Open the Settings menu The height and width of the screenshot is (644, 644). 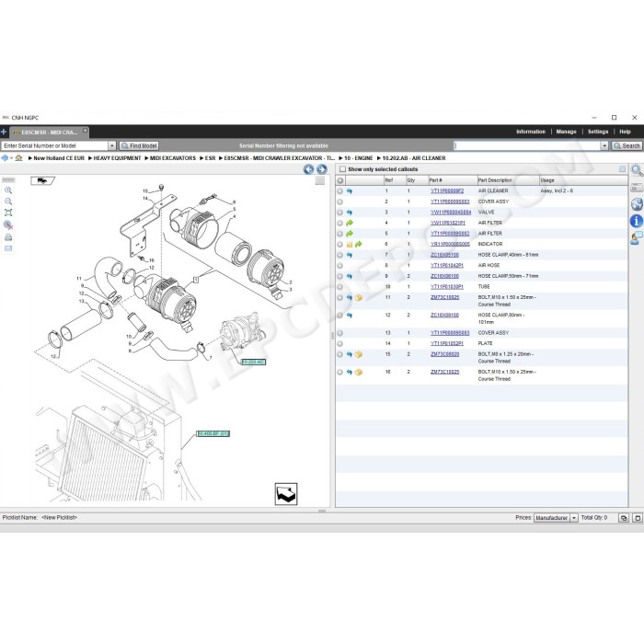coord(598,132)
